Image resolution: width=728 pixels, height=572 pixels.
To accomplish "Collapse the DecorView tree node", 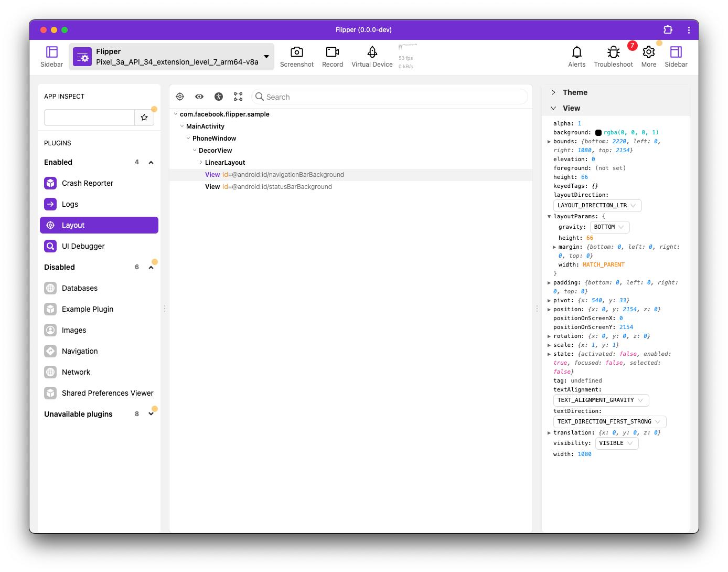I will click(x=195, y=150).
